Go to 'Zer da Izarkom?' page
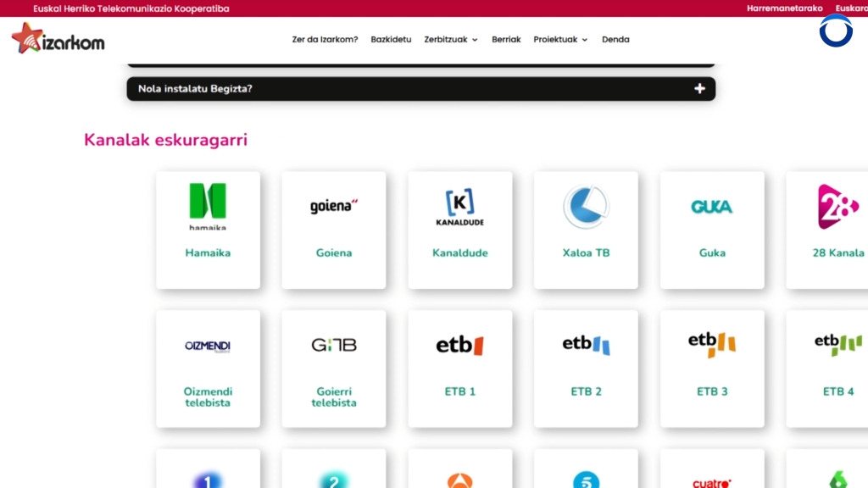 coord(325,39)
